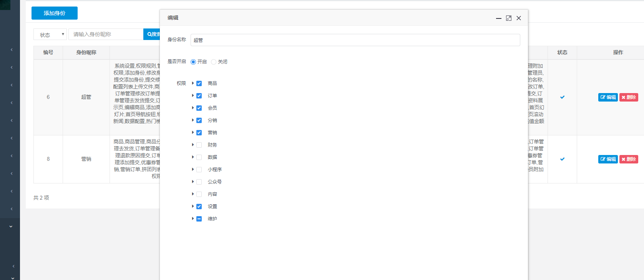Expand the 设置 tree node arrow
644x280 pixels.
[193, 206]
